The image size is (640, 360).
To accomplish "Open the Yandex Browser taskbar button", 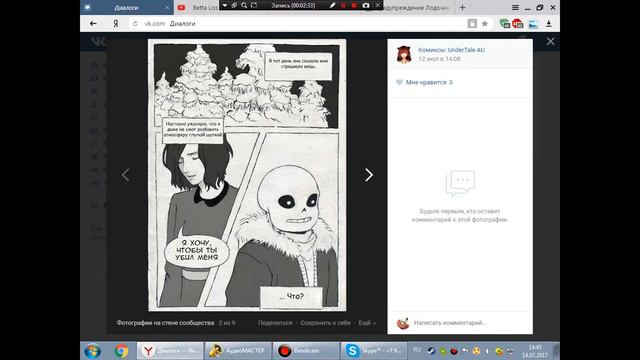I will click(x=170, y=351).
